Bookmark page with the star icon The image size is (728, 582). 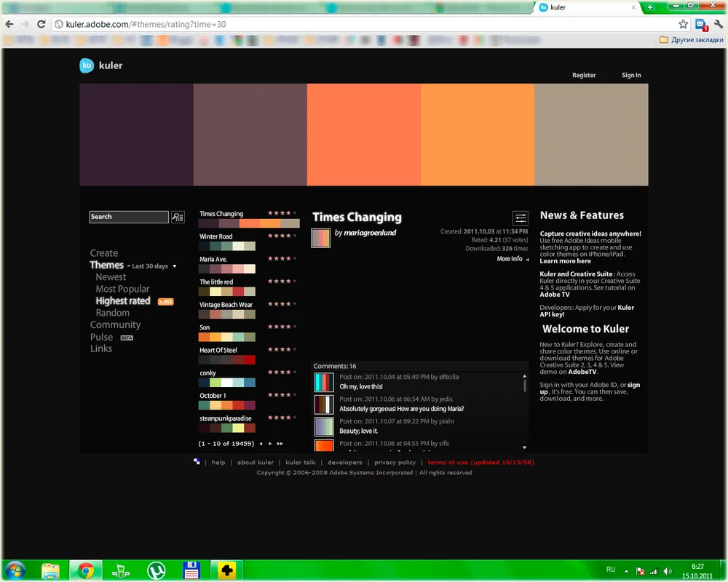point(683,24)
